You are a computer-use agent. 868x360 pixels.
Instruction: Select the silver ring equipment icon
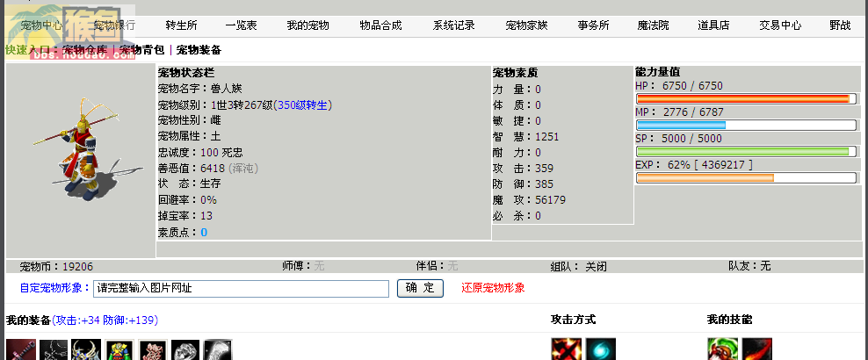184,350
